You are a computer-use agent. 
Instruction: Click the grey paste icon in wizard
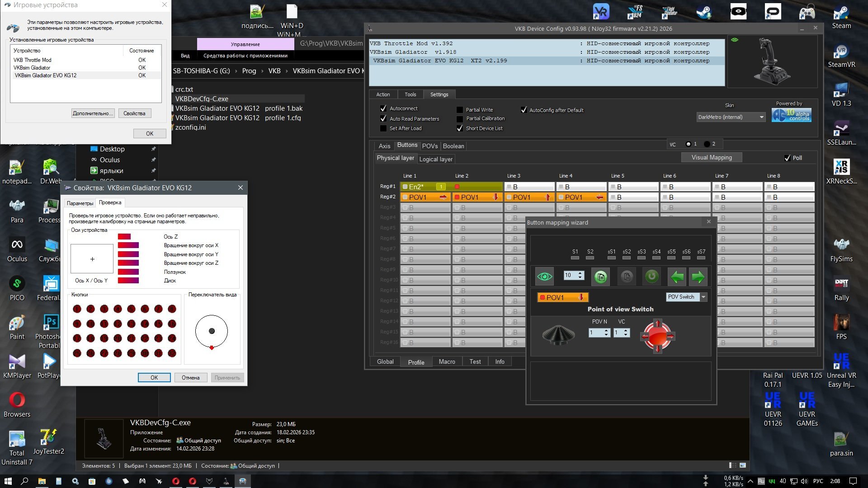(x=627, y=277)
